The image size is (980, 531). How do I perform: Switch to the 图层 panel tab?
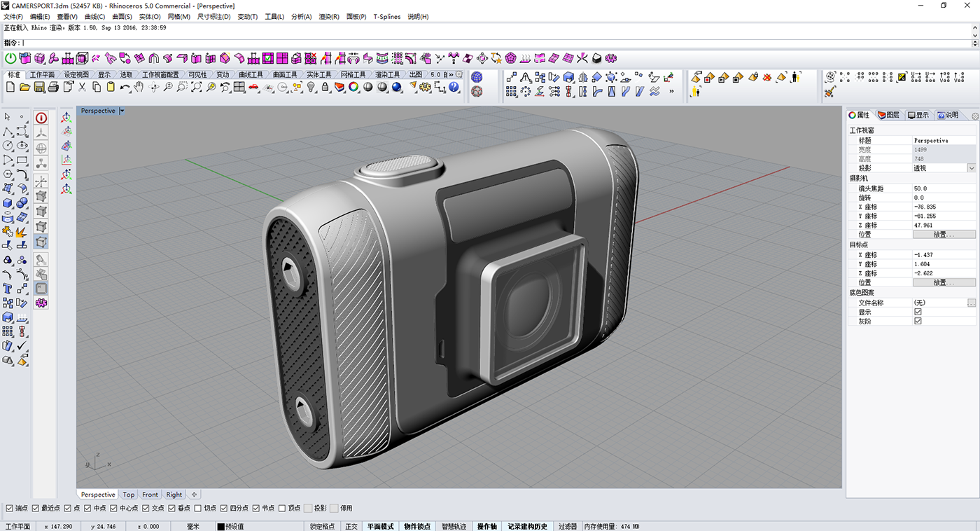(x=889, y=114)
